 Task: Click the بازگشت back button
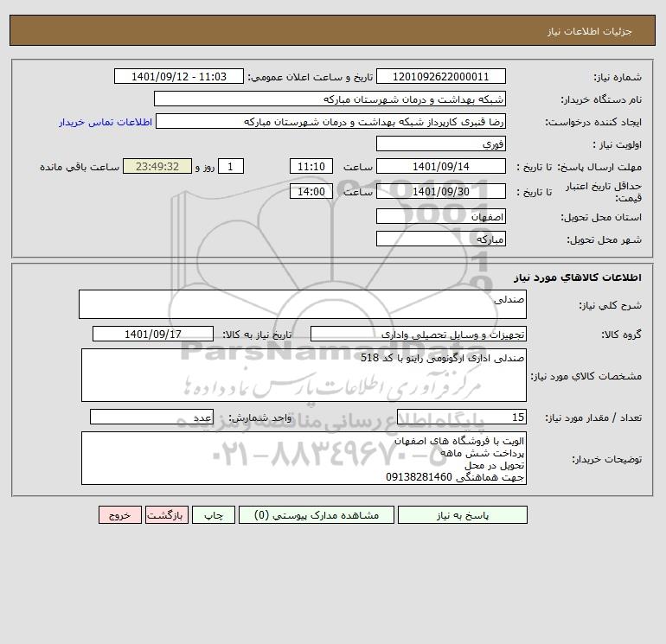coord(166,515)
